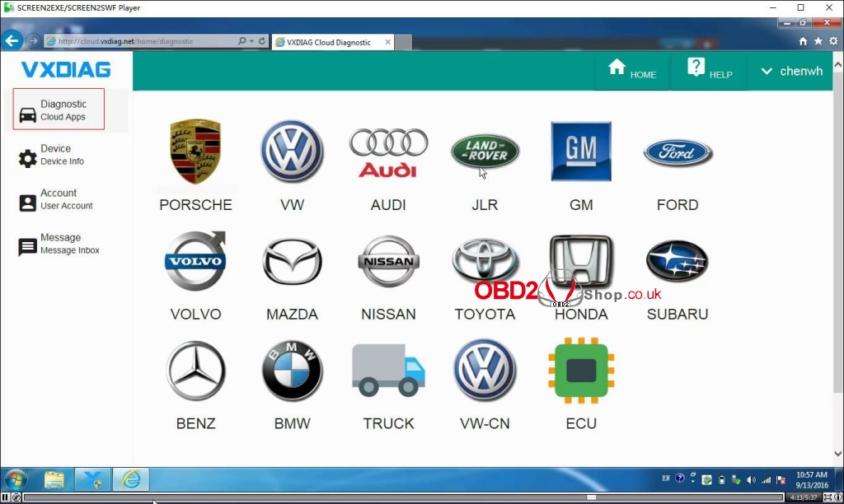Open the Benz diagnostic app
Image resolution: width=844 pixels, height=504 pixels.
coord(195,371)
